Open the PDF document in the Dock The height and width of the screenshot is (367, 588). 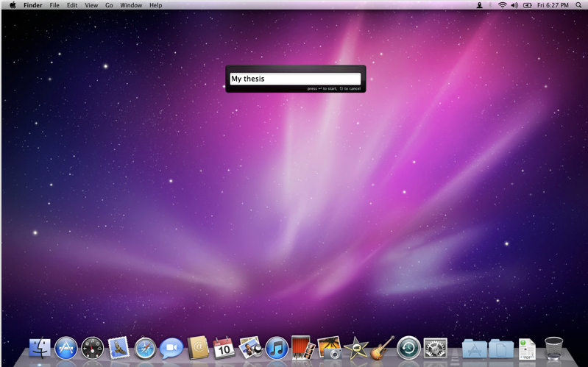[x=527, y=349]
